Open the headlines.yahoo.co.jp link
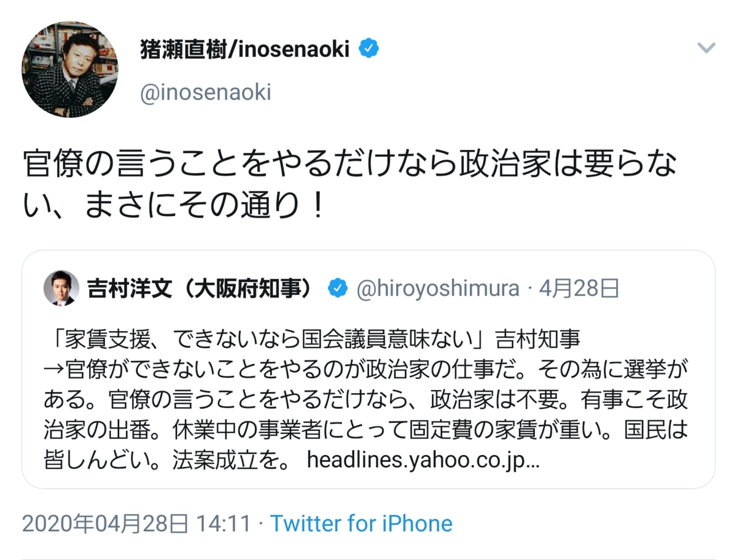 (x=423, y=461)
